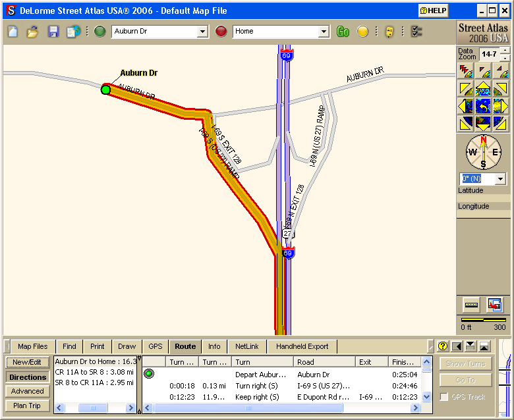Click the collapse-left tab panel icon
The width and height of the screenshot is (514, 420).
coord(457,346)
